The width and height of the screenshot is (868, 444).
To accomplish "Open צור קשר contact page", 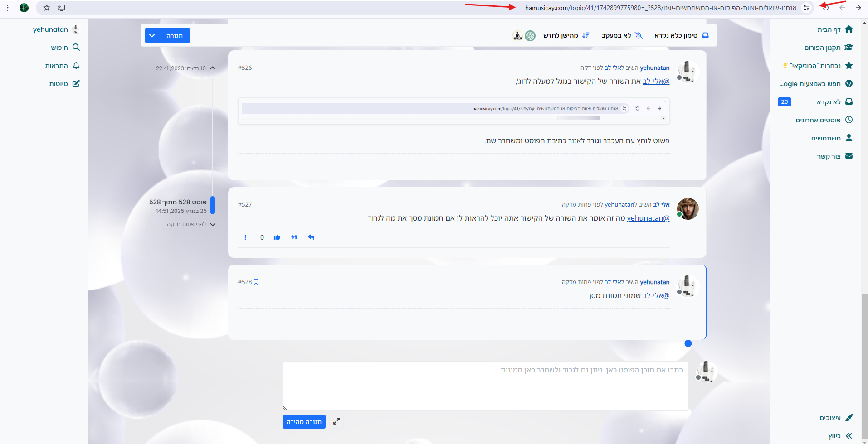I will 835,156.
